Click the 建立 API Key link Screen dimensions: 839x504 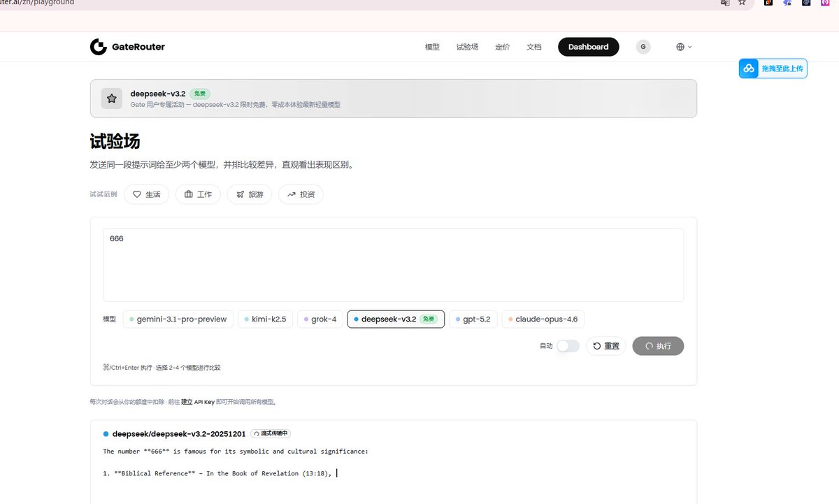198,402
